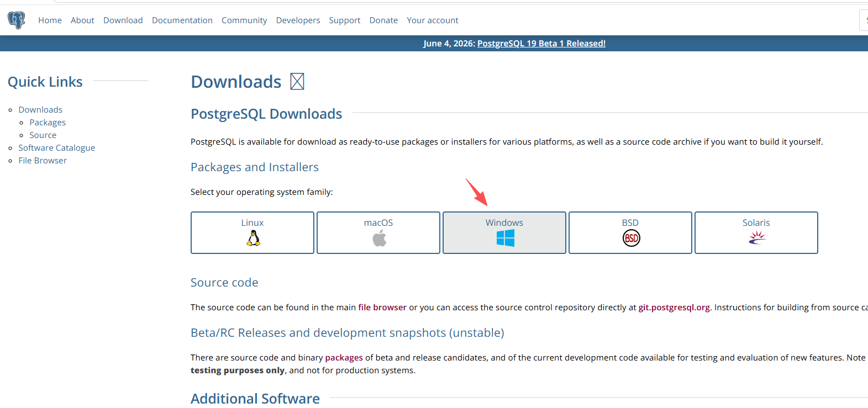The image size is (868, 408).
Task: Click the icon beside Downloads heading
Action: pos(297,82)
